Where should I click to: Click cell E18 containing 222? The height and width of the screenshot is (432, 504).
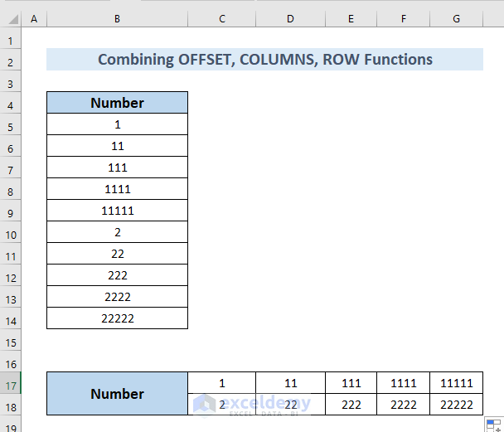tap(351, 405)
